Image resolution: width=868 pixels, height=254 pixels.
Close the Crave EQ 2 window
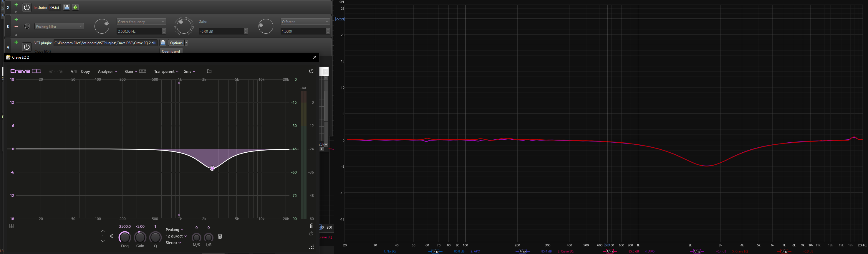click(x=315, y=57)
